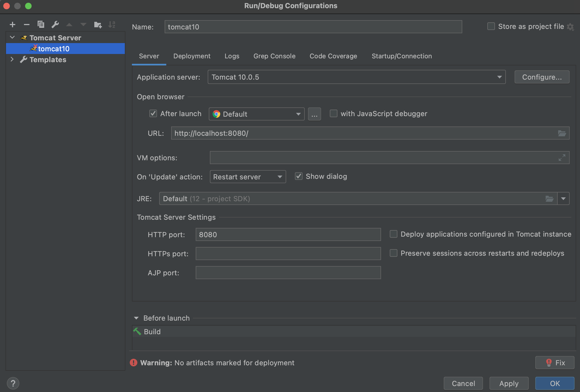
Task: Click the Create New Folder icon
Action: 98,25
